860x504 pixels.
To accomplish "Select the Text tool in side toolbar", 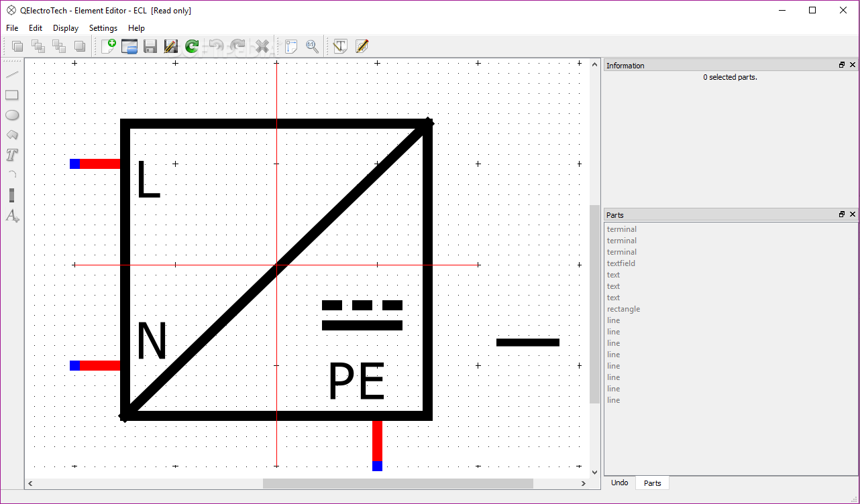I will (x=12, y=155).
